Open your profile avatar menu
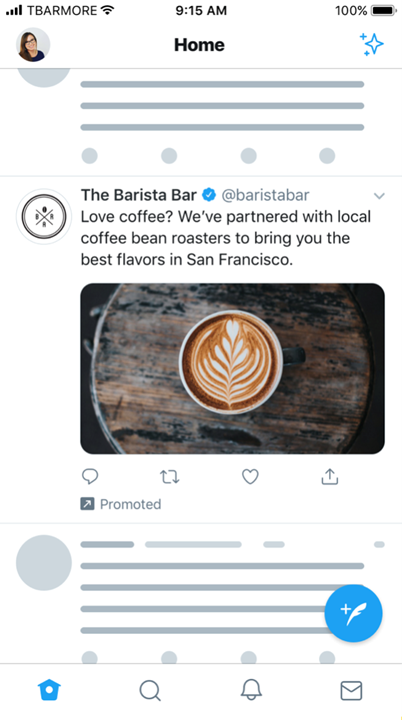This screenshot has width=402, height=720. pyautogui.click(x=33, y=45)
